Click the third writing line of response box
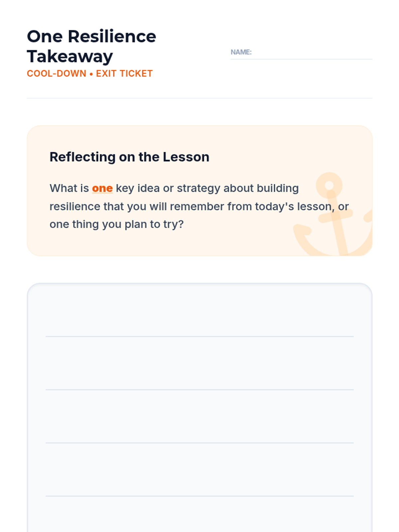The image size is (399, 532). pos(199,443)
